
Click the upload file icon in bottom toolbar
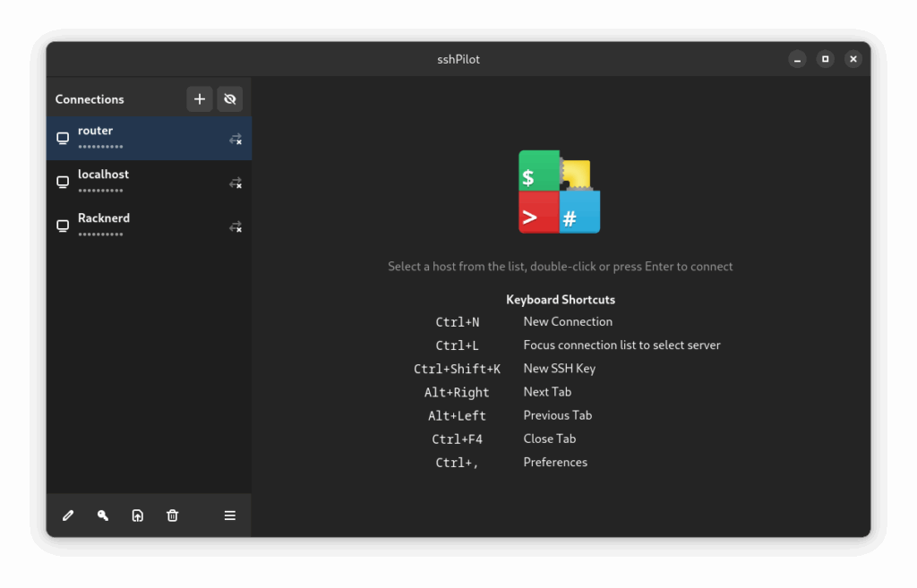click(138, 516)
